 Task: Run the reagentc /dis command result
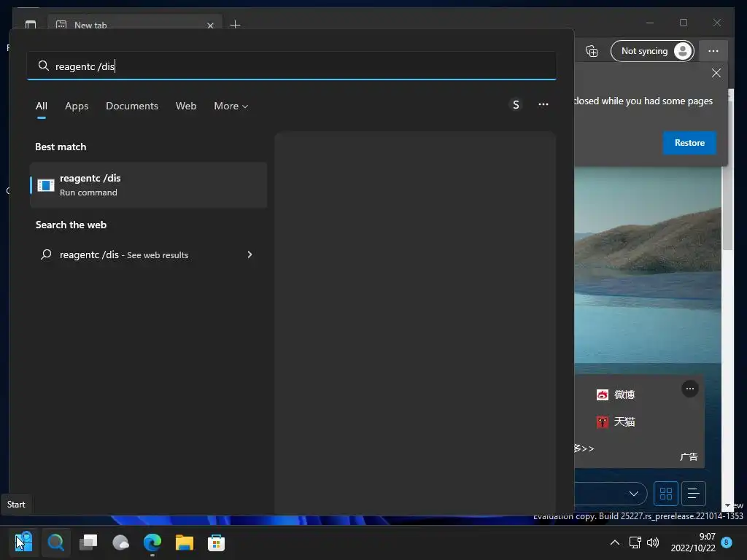pos(149,184)
